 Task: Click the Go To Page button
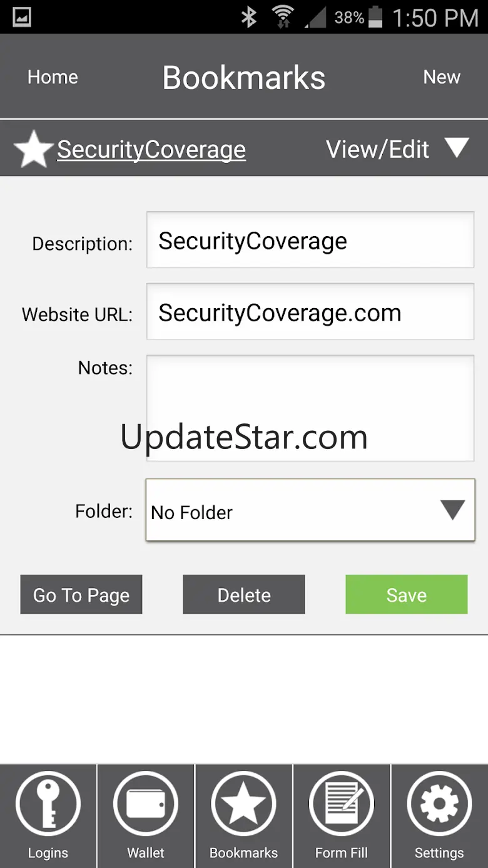[x=81, y=594]
